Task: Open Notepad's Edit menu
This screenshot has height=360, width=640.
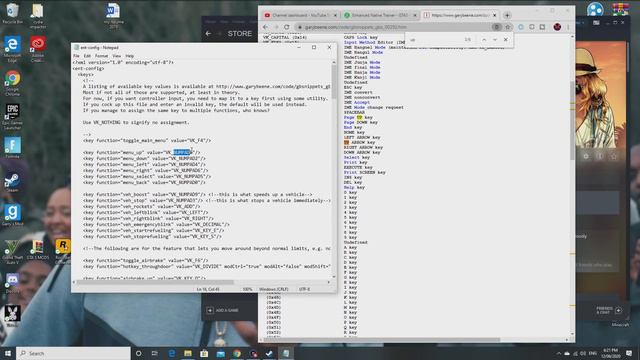Action: coord(87,56)
